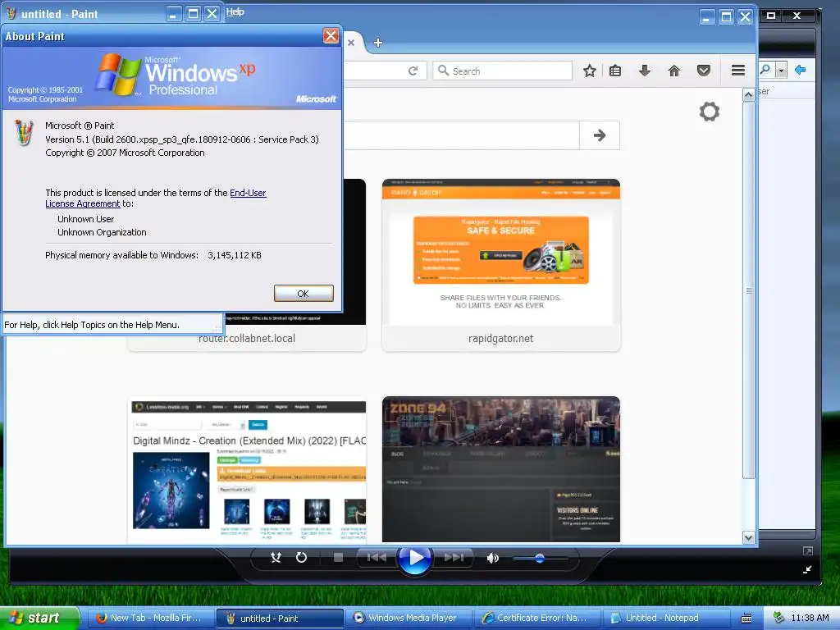
Task: Go to Firefox home page icon
Action: click(674, 71)
